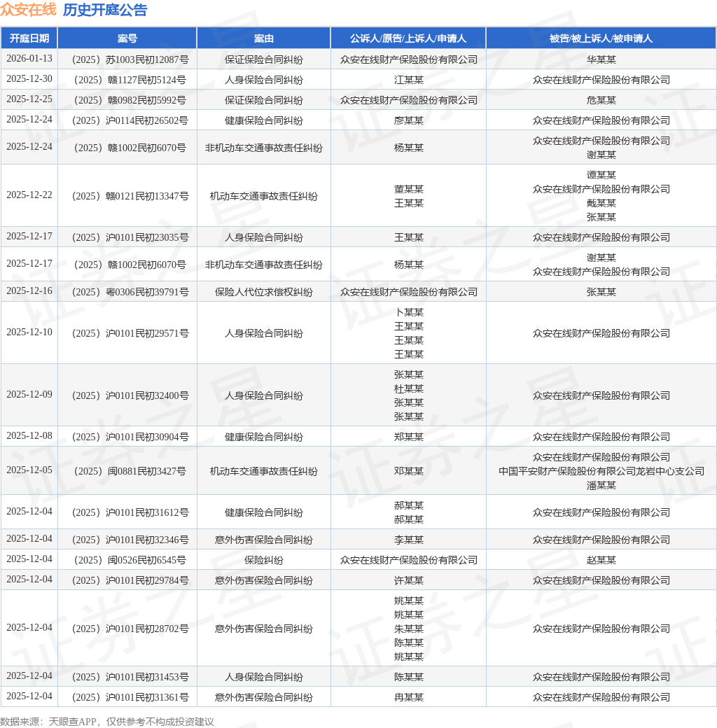Select the date 2025-12-22

tap(29, 195)
